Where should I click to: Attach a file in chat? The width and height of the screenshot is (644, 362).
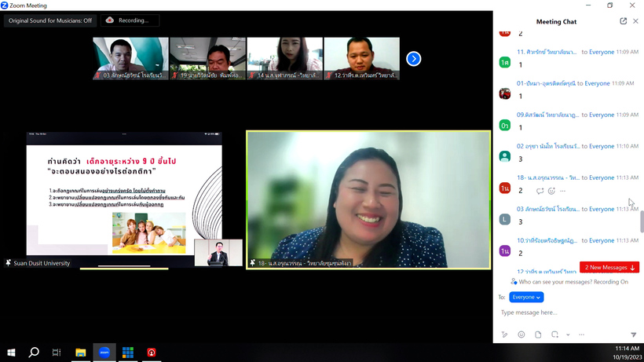[538, 335]
